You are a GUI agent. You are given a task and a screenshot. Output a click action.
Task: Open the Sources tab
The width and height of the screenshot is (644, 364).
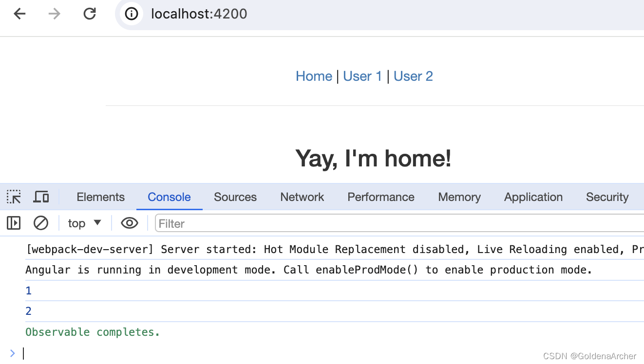[235, 197]
